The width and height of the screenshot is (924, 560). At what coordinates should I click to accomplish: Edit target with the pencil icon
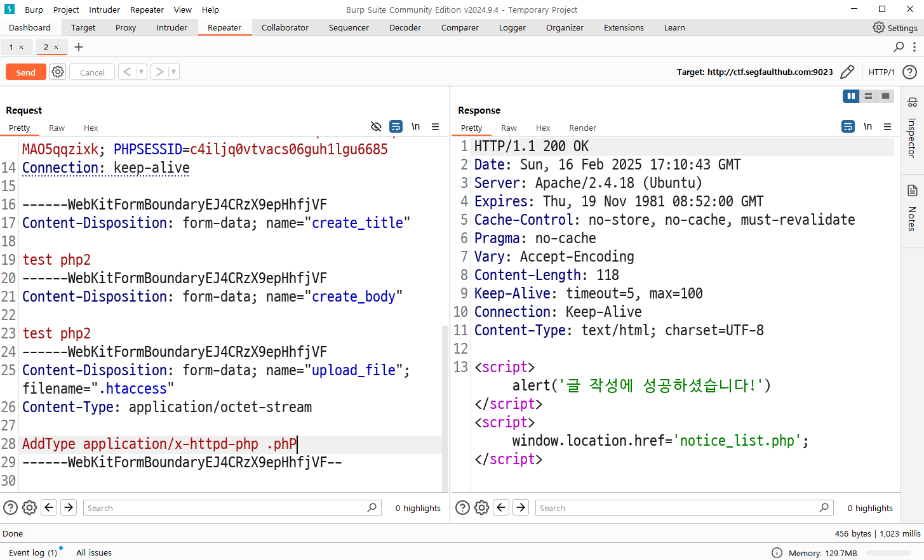pos(847,72)
